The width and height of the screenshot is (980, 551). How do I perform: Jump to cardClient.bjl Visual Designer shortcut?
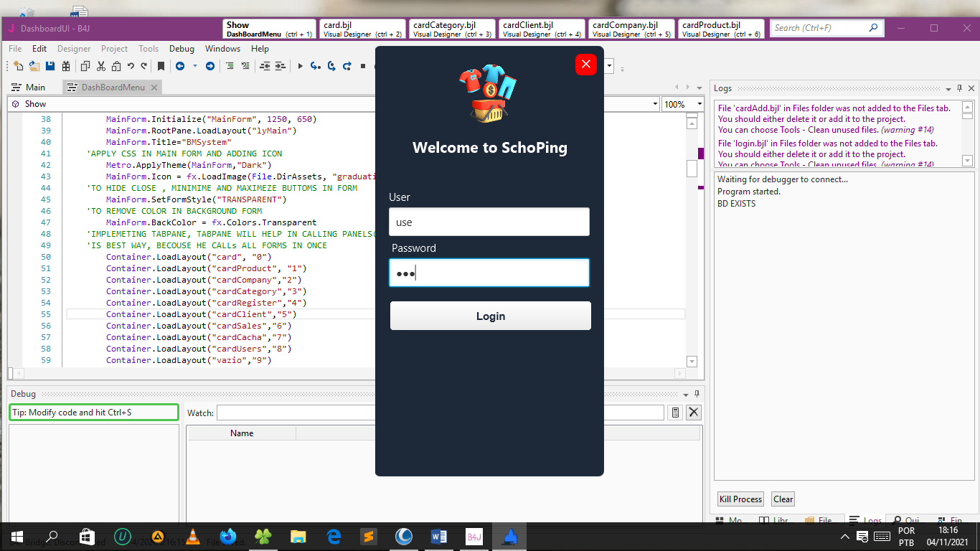[542, 29]
